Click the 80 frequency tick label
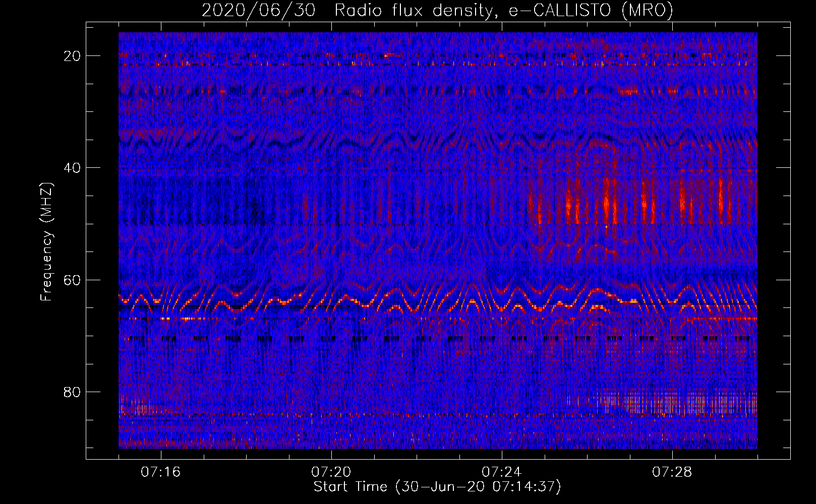 72,392
